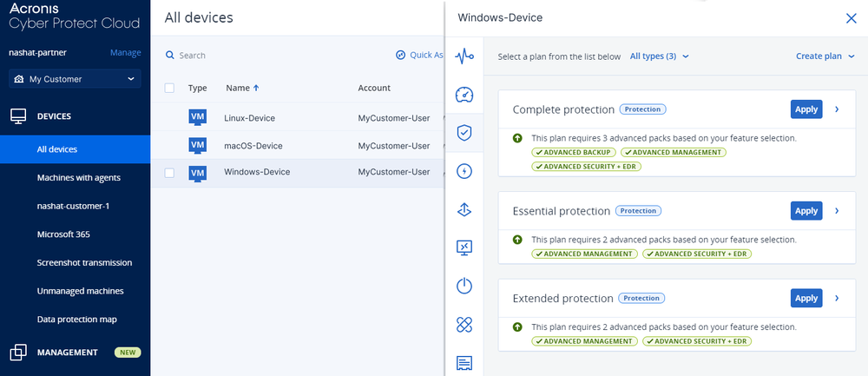Image resolution: width=868 pixels, height=376 pixels.
Task: Click MyCustomer-User in Linux-Device row
Action: pos(393,118)
